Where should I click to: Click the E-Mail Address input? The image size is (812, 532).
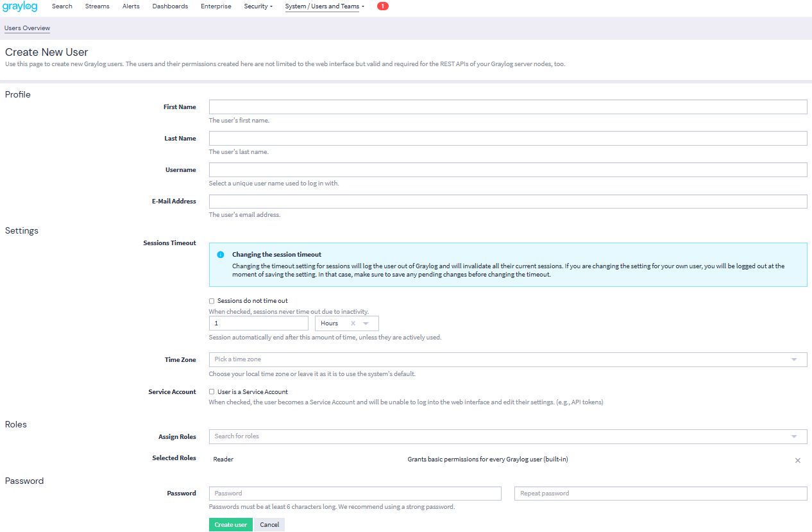click(x=507, y=202)
